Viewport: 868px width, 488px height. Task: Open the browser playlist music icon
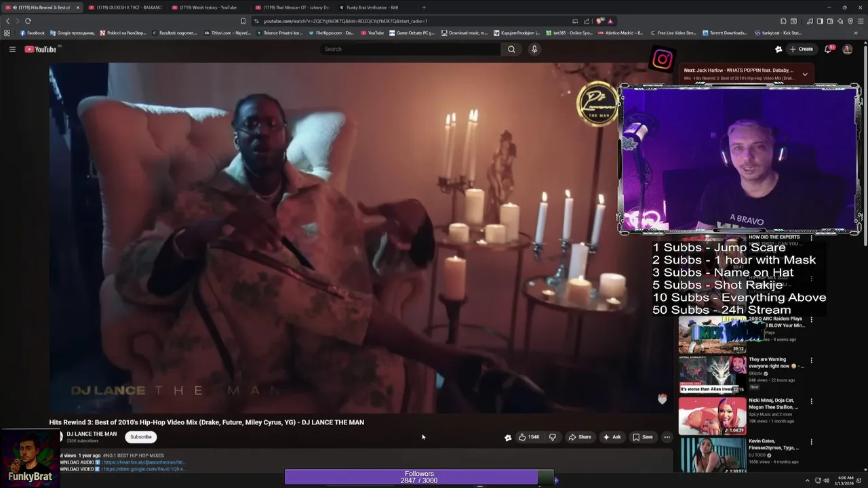[810, 21]
